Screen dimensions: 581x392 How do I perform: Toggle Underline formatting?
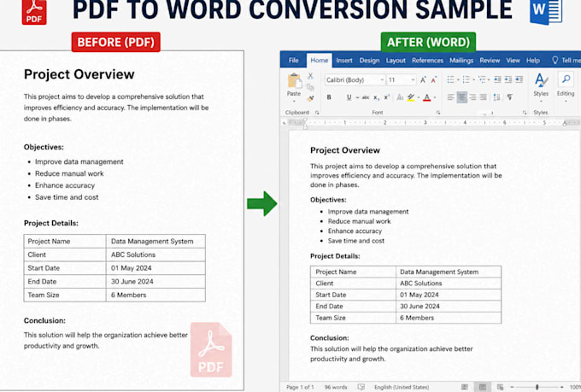point(349,97)
